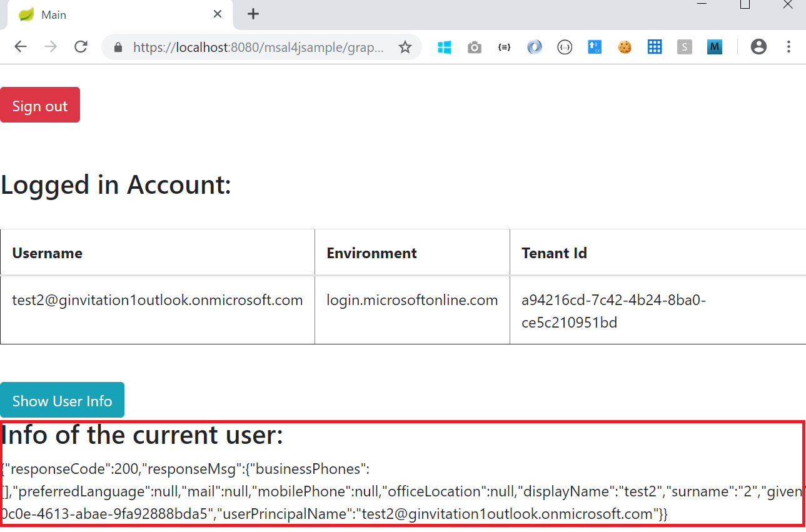Open the blue swirl extension
The width and height of the screenshot is (806, 532).
click(x=535, y=46)
